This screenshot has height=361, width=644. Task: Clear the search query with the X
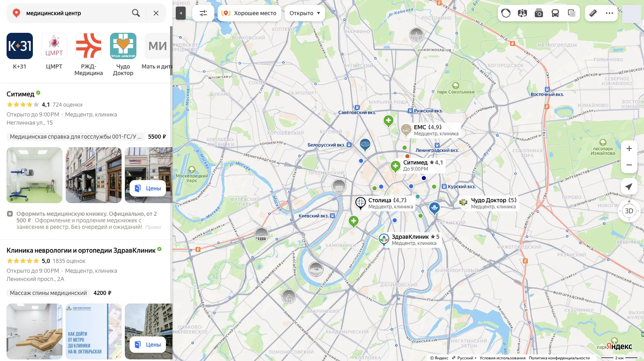pyautogui.click(x=156, y=13)
